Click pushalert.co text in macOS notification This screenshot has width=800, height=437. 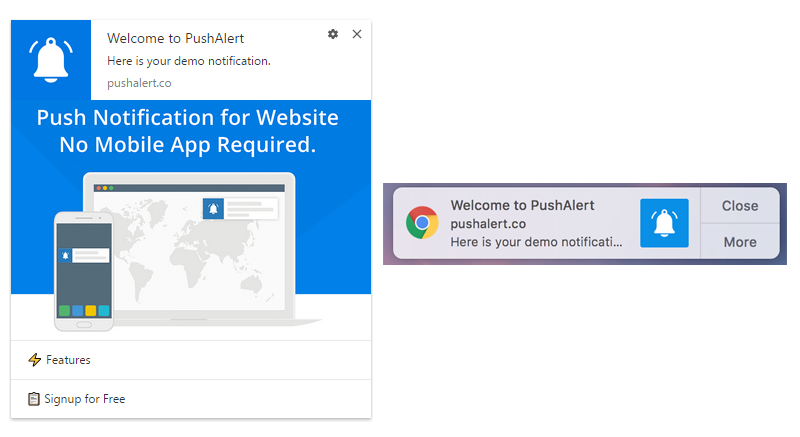[488, 224]
